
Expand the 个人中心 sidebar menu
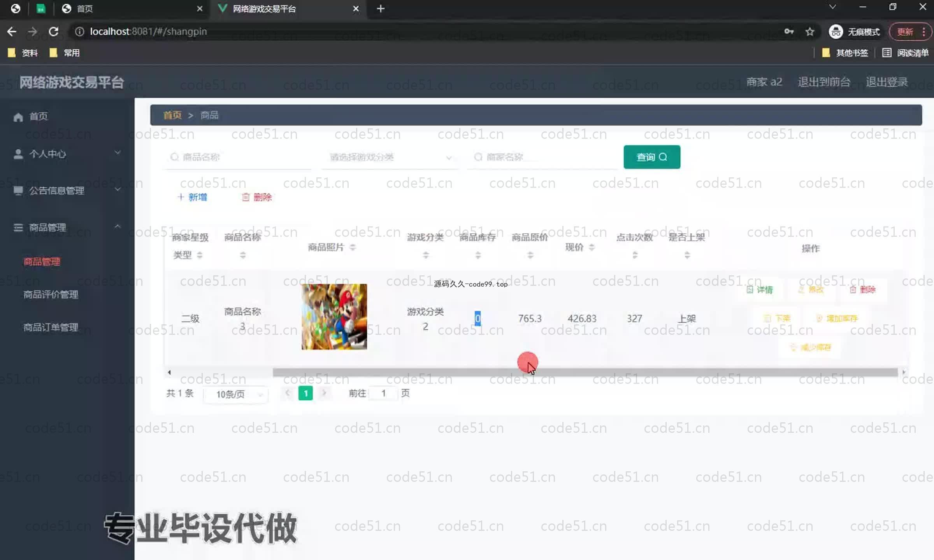tap(67, 154)
